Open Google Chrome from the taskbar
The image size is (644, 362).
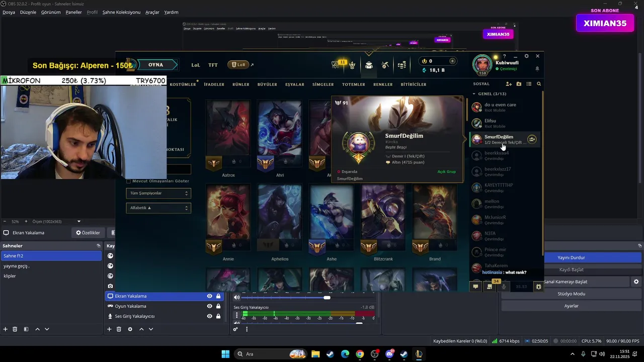click(x=360, y=354)
